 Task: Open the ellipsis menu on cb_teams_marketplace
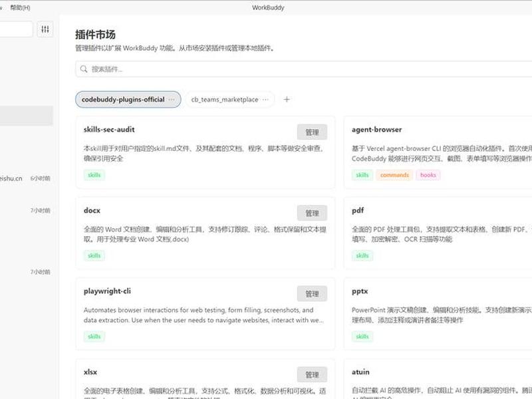coord(265,99)
